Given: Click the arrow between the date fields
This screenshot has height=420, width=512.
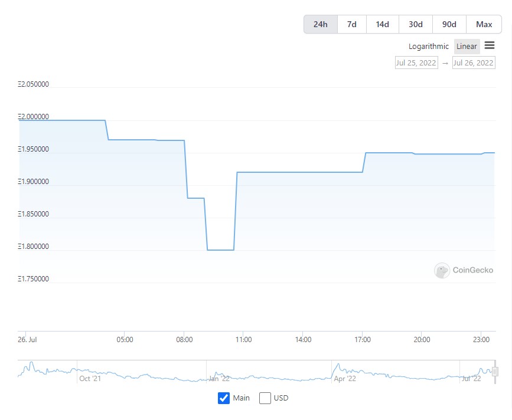Looking at the screenshot, I should tap(445, 63).
